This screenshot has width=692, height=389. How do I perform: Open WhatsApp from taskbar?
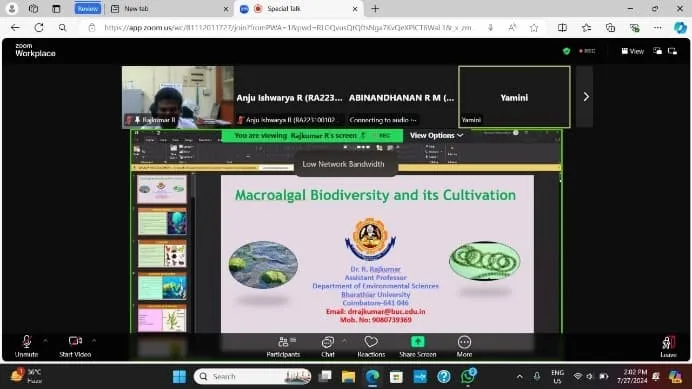click(x=468, y=377)
